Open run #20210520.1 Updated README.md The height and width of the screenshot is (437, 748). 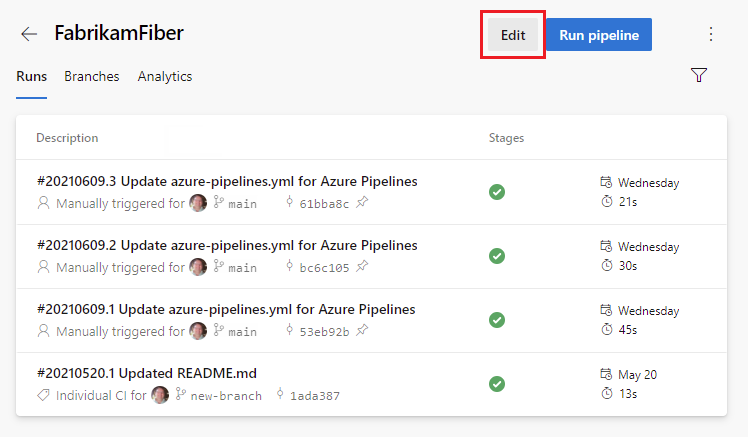click(x=147, y=373)
